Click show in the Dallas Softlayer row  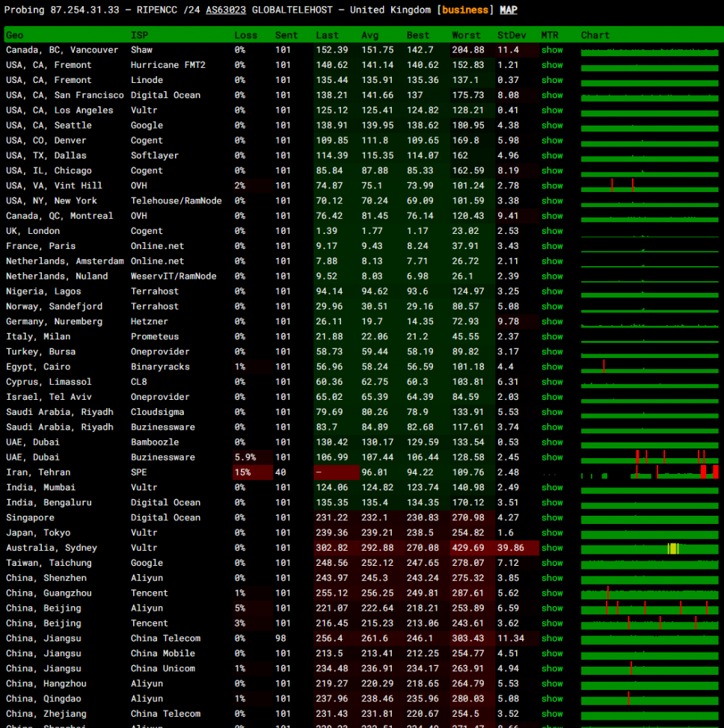point(552,155)
